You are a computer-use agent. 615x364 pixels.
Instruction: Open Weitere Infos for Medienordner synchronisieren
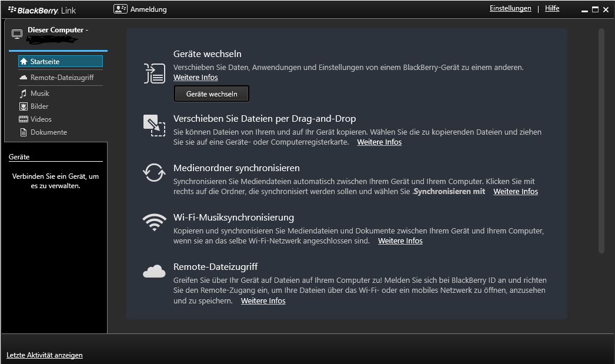516,192
